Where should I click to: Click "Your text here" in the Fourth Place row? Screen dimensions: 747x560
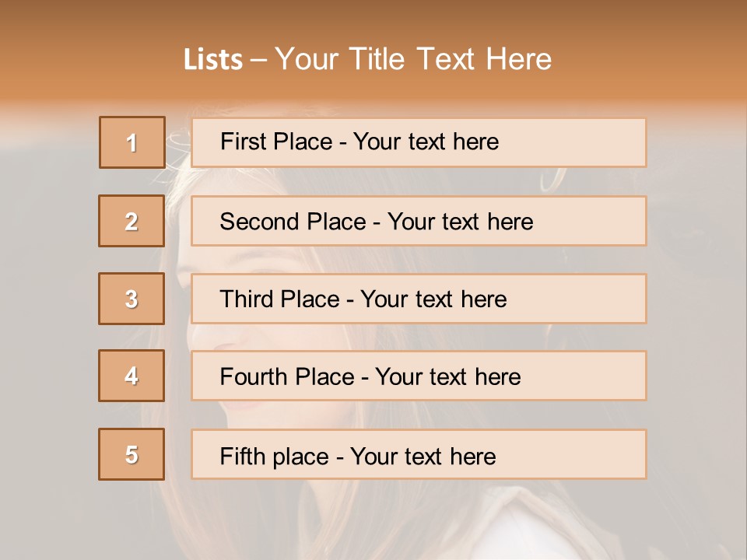point(448,377)
